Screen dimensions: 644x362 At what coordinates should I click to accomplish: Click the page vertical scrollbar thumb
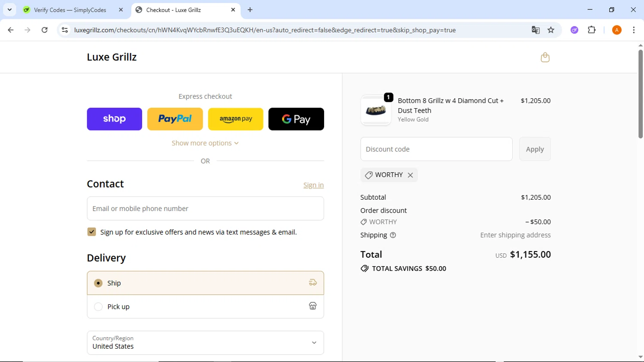click(640, 94)
